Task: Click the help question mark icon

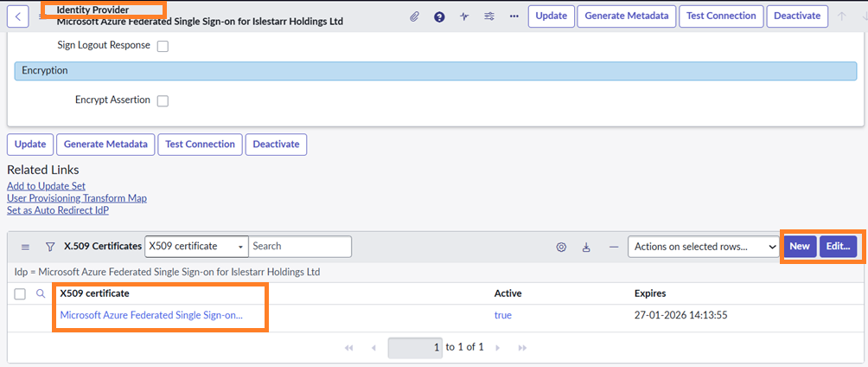Action: pyautogui.click(x=439, y=16)
